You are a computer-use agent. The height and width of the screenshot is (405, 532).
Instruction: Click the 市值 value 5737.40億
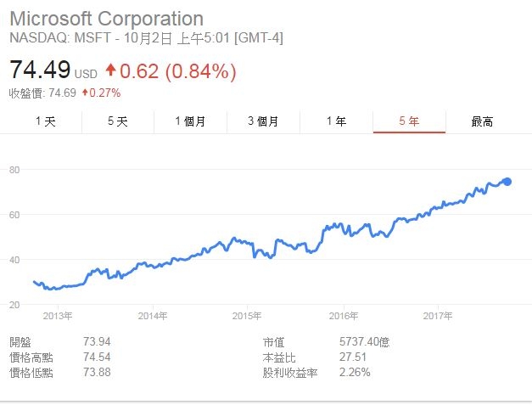[364, 341]
